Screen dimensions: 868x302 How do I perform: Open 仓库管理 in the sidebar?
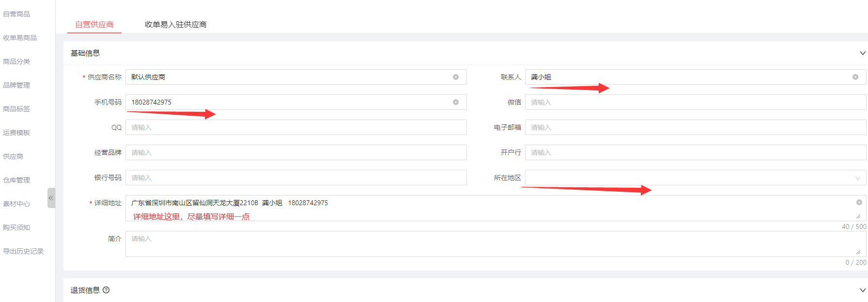point(16,180)
